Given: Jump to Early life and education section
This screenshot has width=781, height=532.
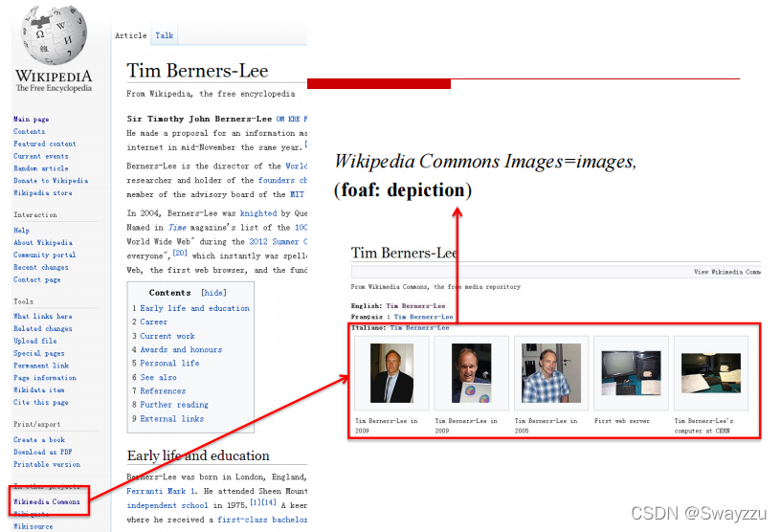Looking at the screenshot, I should click(x=194, y=308).
